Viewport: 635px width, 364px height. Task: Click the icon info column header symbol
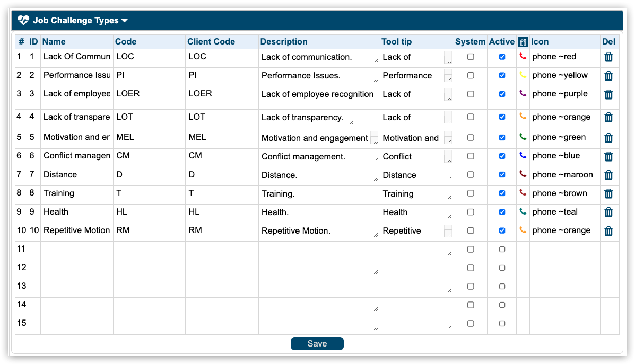(x=523, y=42)
